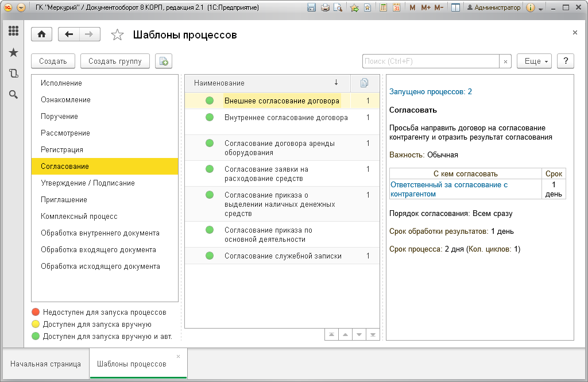
Task: Navigate back with the left arrow
Action: click(69, 34)
